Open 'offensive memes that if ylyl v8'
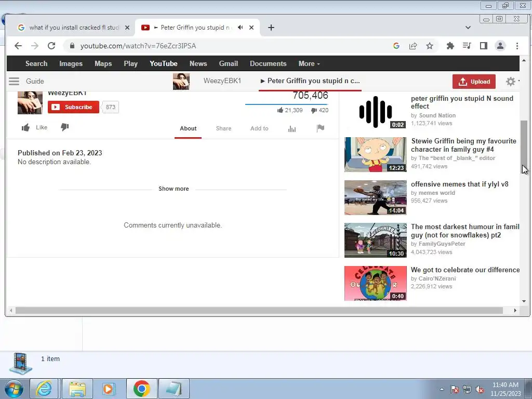 click(459, 184)
